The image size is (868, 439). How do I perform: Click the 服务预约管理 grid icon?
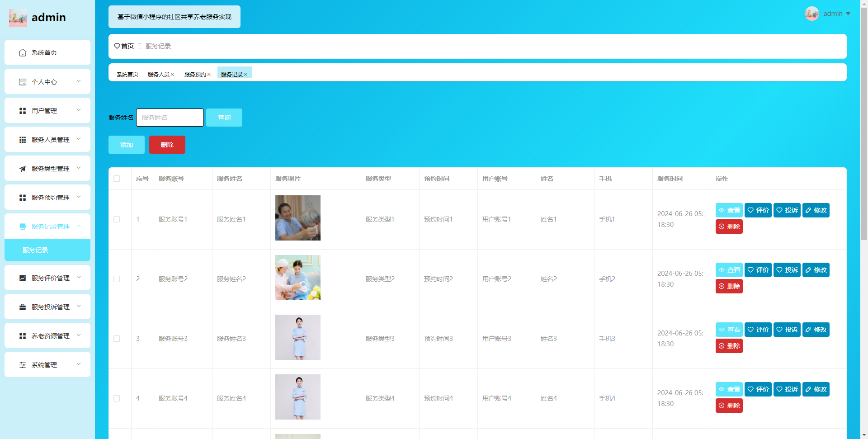[x=23, y=198]
